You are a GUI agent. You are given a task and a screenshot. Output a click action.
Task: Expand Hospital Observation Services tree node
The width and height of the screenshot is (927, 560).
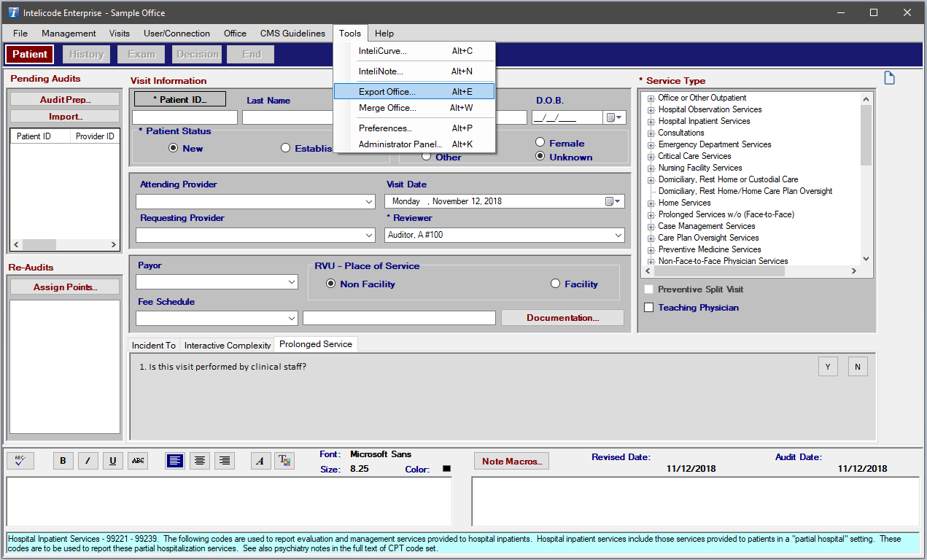651,110
